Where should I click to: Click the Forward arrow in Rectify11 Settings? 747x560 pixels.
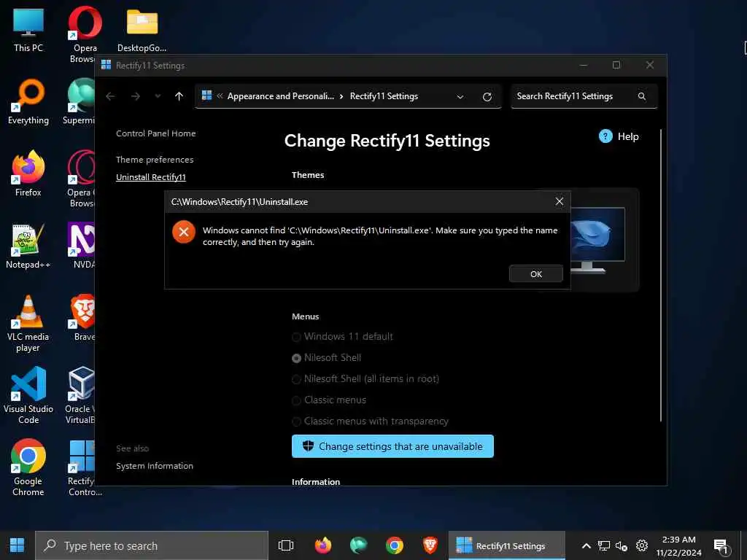tap(136, 96)
